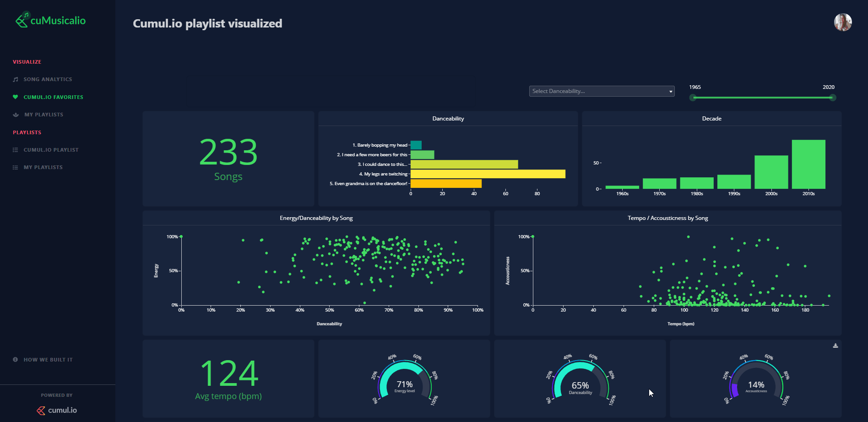Screen dimensions: 868x422
Task: Go to Song Analytics menu item
Action: point(48,80)
